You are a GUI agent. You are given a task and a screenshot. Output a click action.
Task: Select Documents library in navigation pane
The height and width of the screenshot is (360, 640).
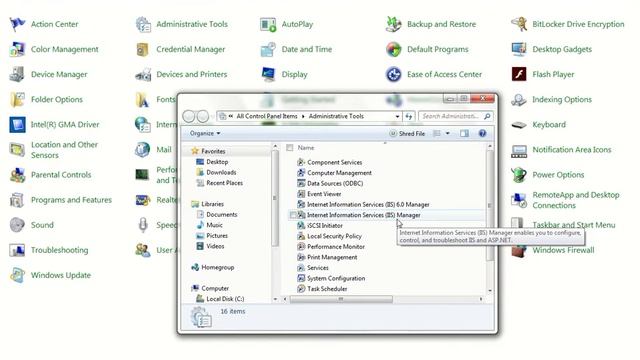pyautogui.click(x=222, y=215)
